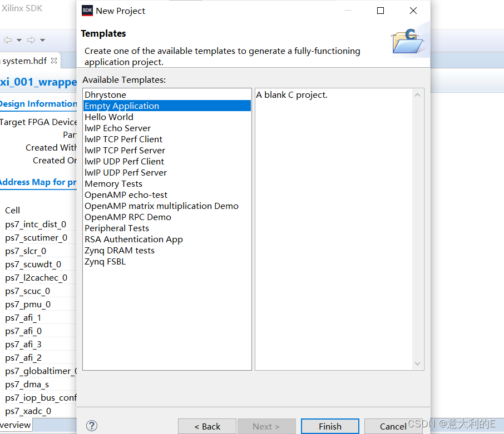The width and height of the screenshot is (504, 434).
Task: Click ps7_afi_2 cell row
Action: coord(23,358)
